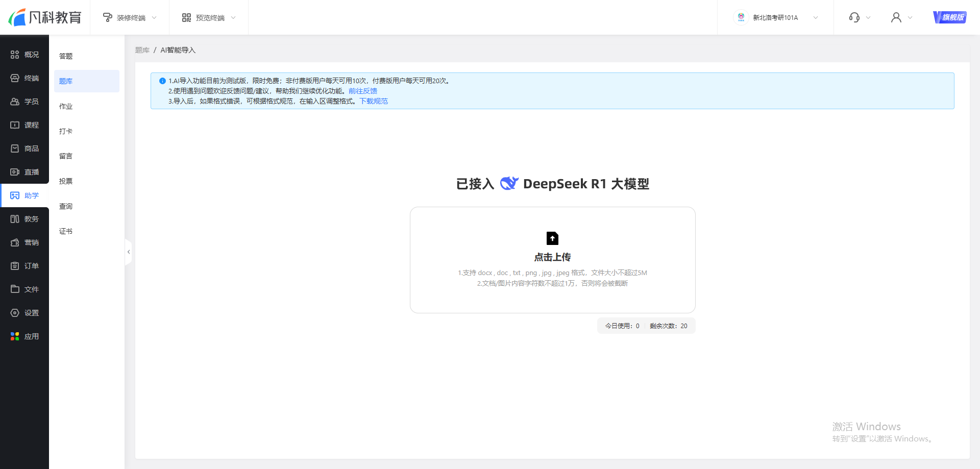The image size is (980, 469).
Task: Expand the 预览终端 dropdown
Action: click(x=209, y=18)
